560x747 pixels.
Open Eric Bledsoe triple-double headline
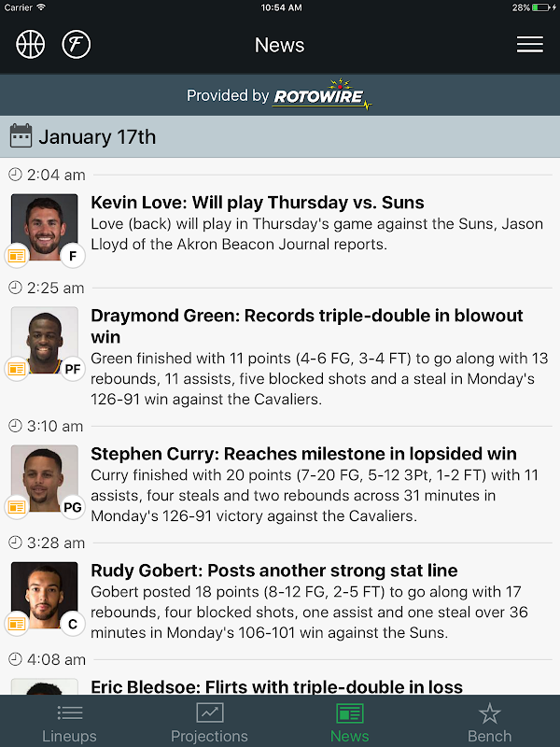pyautogui.click(x=276, y=687)
